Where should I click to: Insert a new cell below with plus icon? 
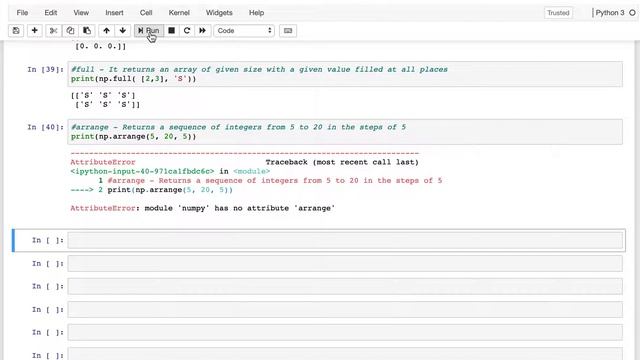35,31
